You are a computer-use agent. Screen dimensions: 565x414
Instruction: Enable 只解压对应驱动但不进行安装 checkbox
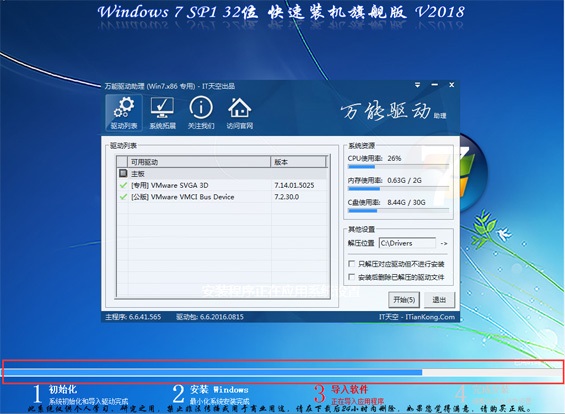point(351,264)
